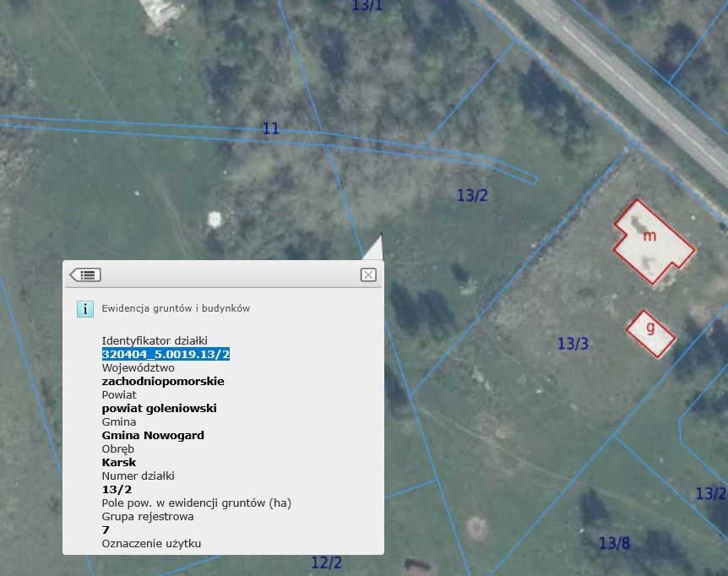The height and width of the screenshot is (576, 728).
Task: Close the parcel info popup
Action: (x=367, y=274)
